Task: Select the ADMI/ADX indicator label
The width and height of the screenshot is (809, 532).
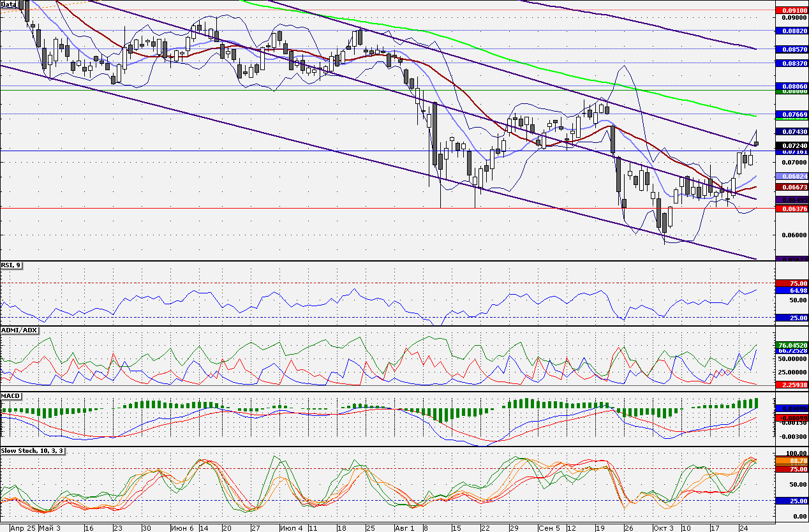Action: tap(20, 330)
